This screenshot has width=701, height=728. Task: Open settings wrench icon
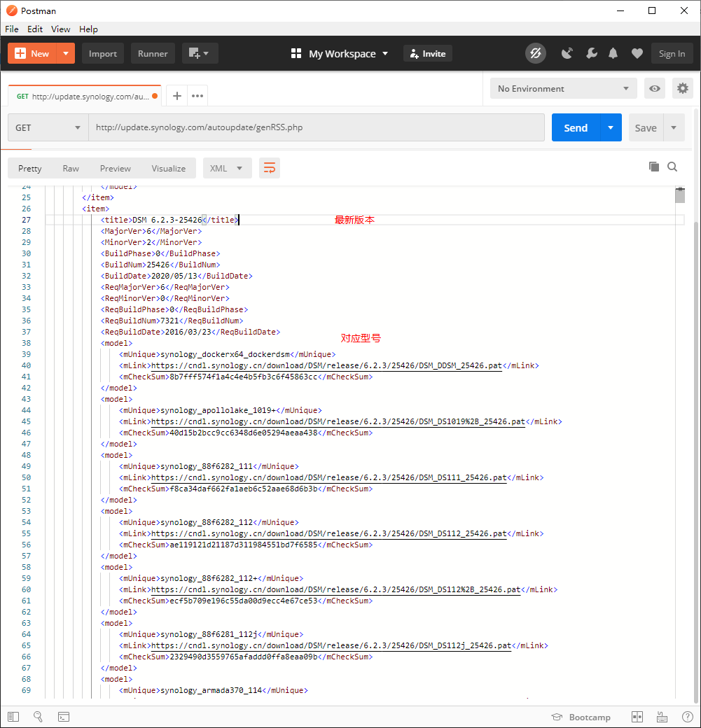(591, 53)
